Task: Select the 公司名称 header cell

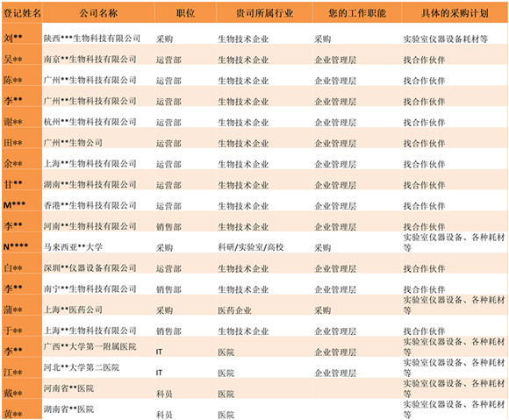Action: (98, 12)
